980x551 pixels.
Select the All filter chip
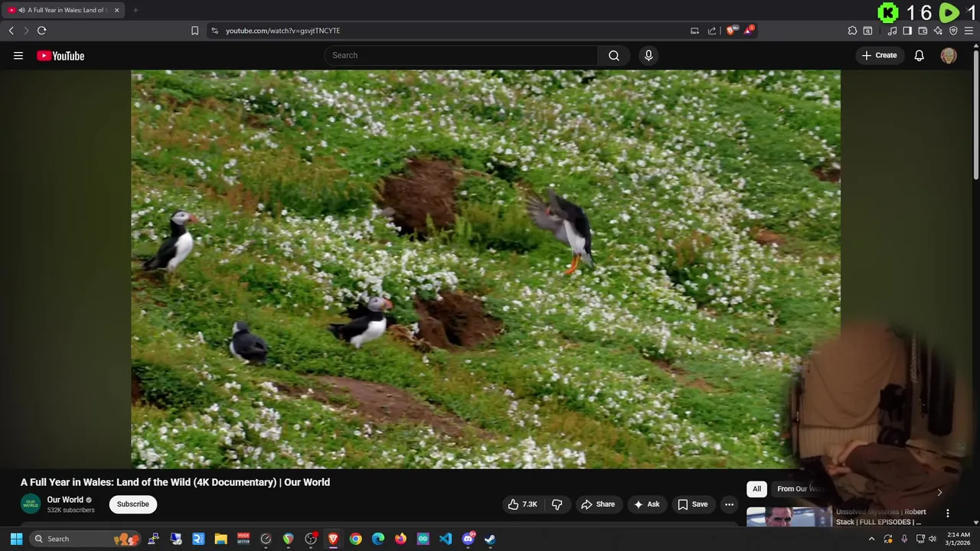coord(756,489)
